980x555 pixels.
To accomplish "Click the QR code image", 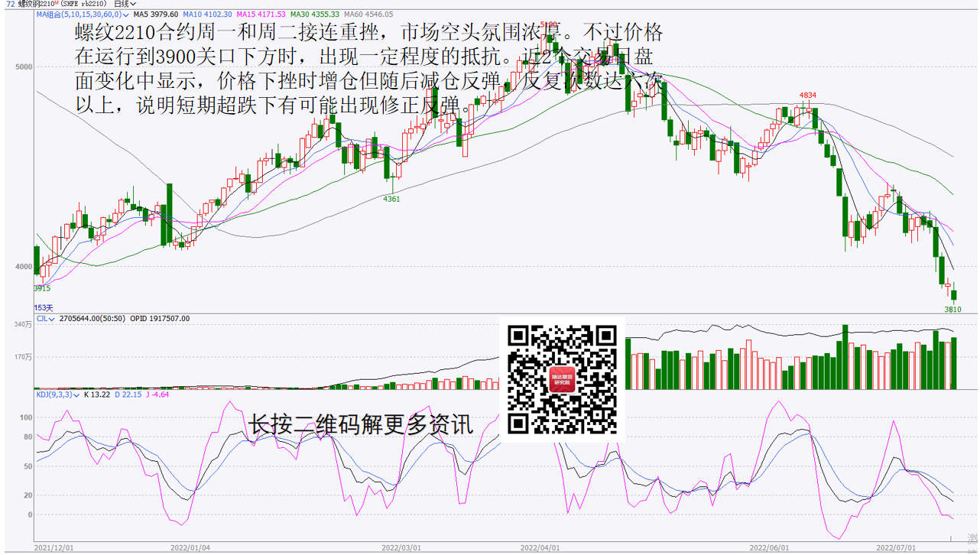I will tap(562, 379).
